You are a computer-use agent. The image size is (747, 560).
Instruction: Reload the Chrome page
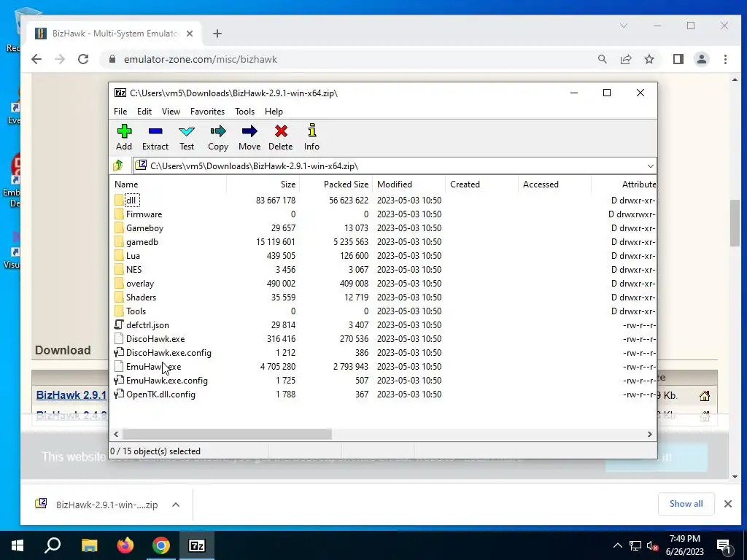coord(83,59)
